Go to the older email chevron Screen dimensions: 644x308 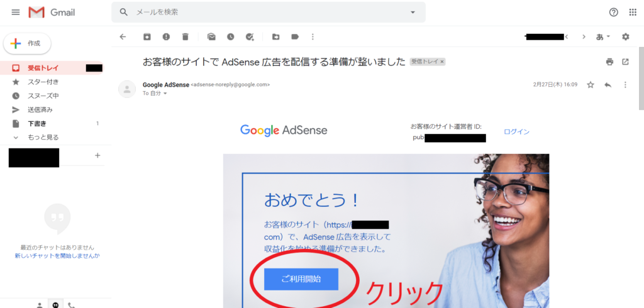[x=584, y=37]
